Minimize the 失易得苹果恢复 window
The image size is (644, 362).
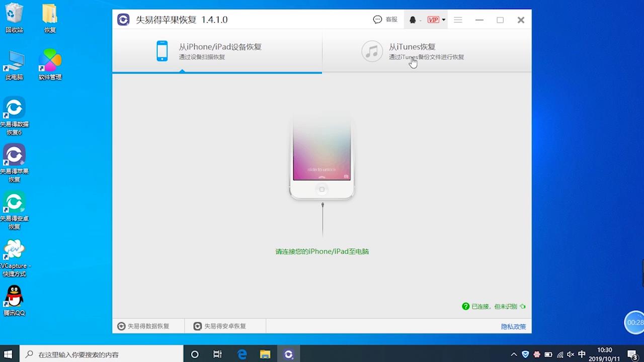coord(479,20)
